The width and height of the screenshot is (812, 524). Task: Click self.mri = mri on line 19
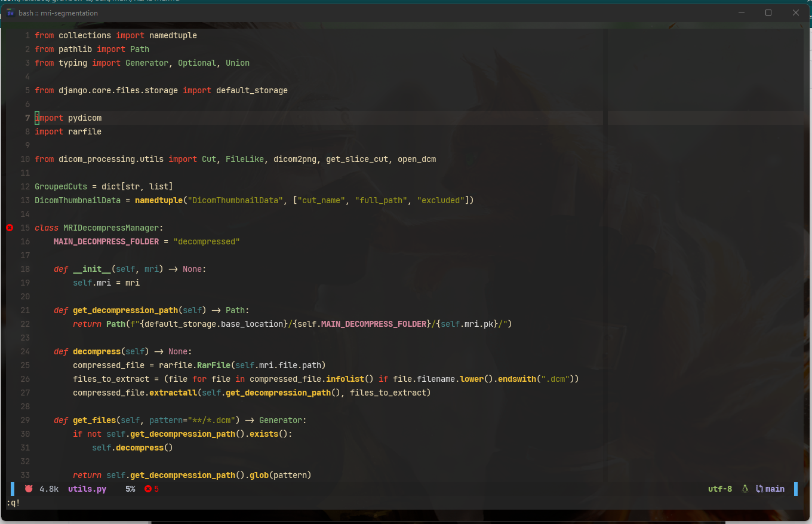coord(106,283)
